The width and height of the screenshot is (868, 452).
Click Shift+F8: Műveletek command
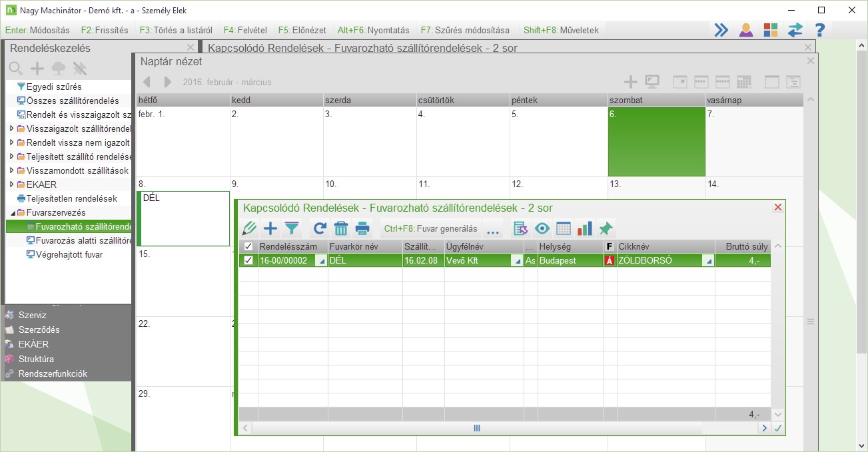click(x=561, y=30)
